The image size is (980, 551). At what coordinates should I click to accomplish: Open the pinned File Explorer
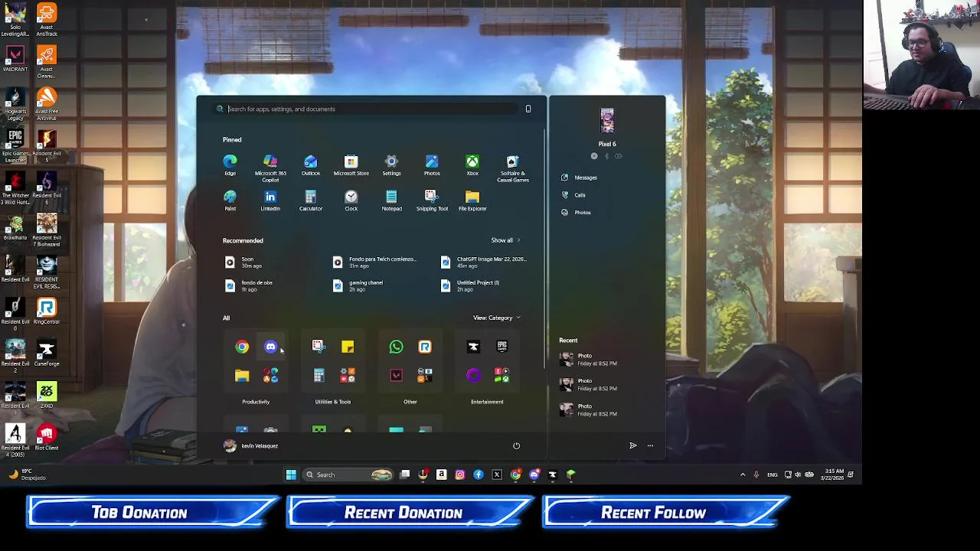[x=472, y=201]
